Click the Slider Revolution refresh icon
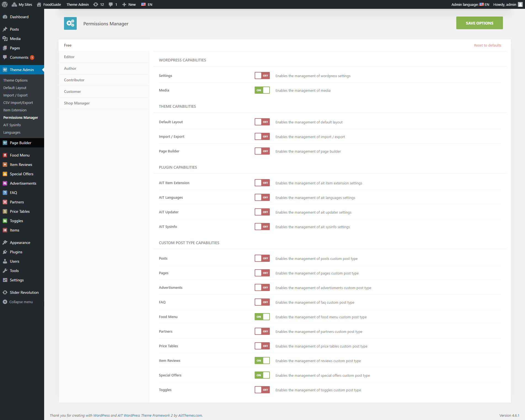The image size is (525, 420). coord(5,292)
